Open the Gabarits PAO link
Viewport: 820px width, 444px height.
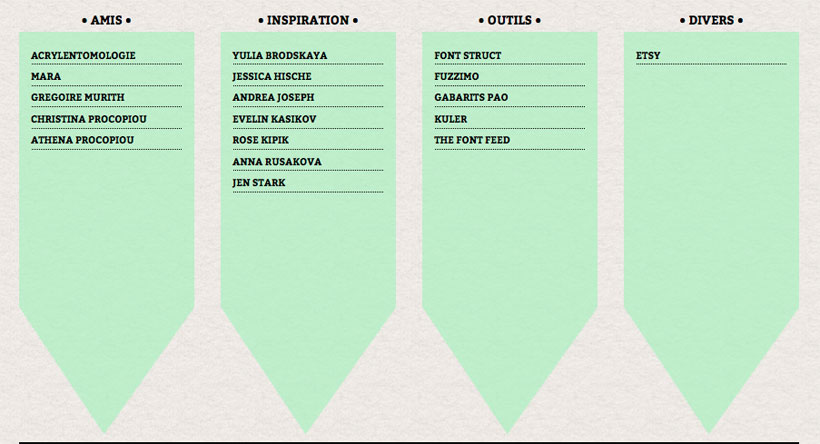click(x=471, y=97)
